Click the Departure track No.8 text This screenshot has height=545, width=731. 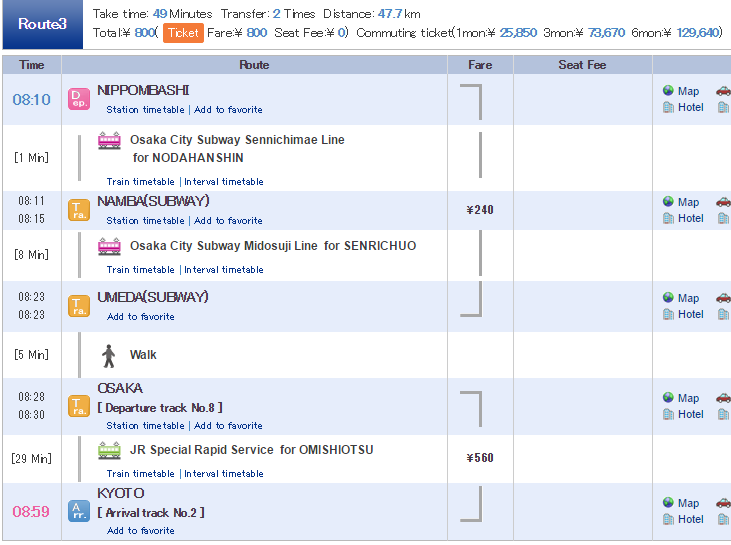click(x=160, y=408)
